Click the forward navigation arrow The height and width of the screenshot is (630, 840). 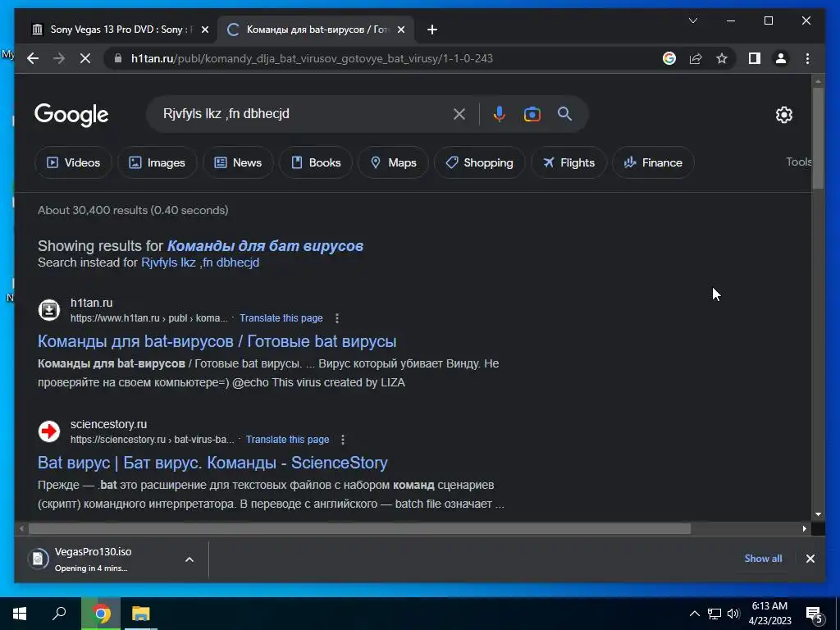coord(59,58)
